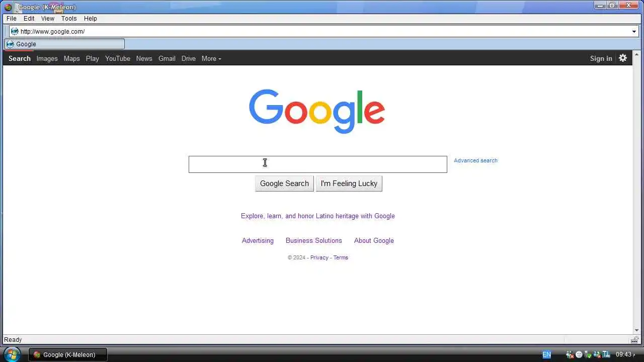Image resolution: width=644 pixels, height=362 pixels.
Task: Click the Privacy footer link
Action: 319,257
